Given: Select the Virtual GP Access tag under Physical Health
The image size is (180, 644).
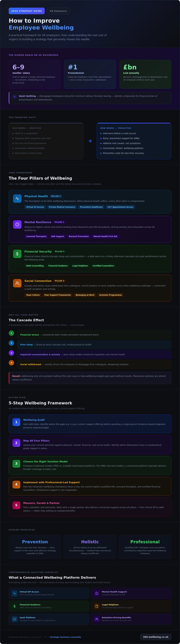Looking at the screenshot, I should click(35, 207).
